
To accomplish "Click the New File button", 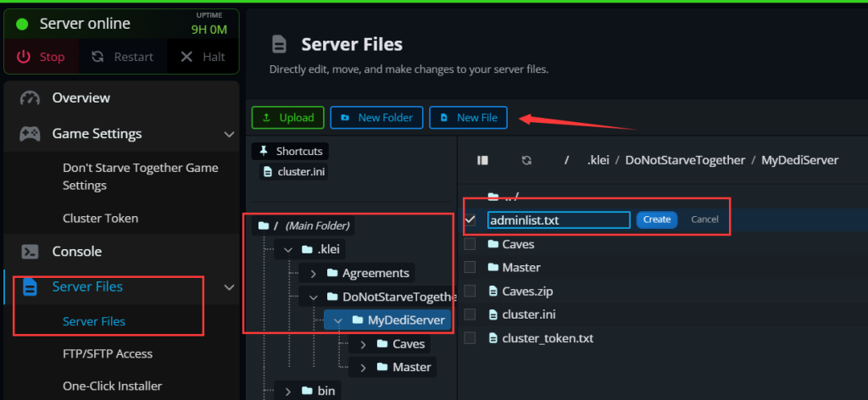I will [469, 118].
